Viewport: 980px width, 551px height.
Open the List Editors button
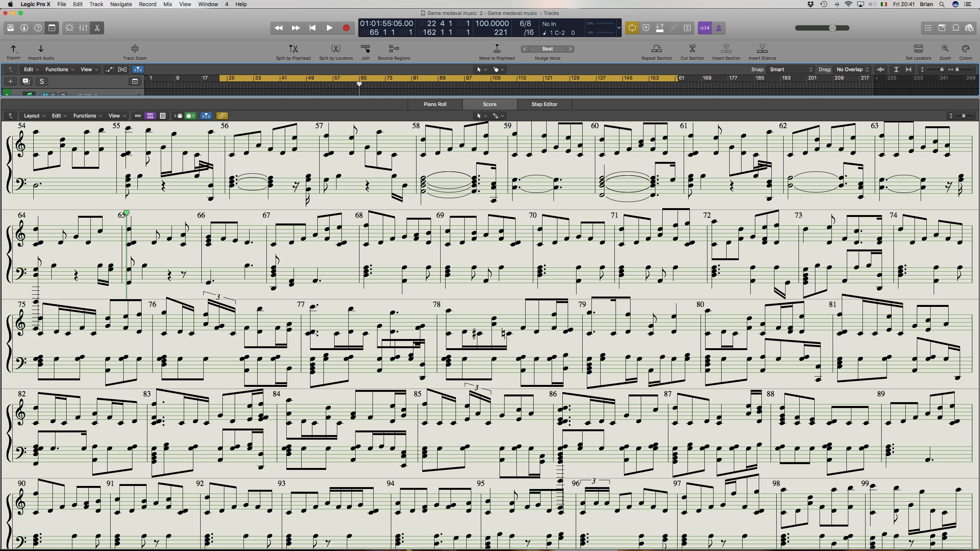point(928,28)
